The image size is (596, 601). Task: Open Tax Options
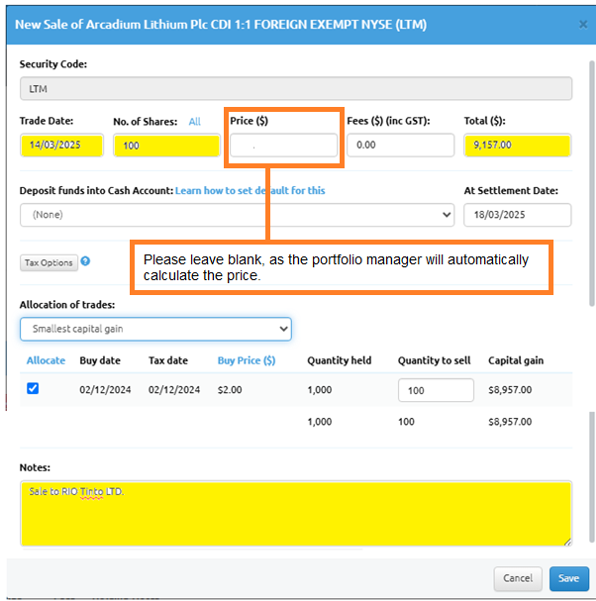[x=49, y=263]
